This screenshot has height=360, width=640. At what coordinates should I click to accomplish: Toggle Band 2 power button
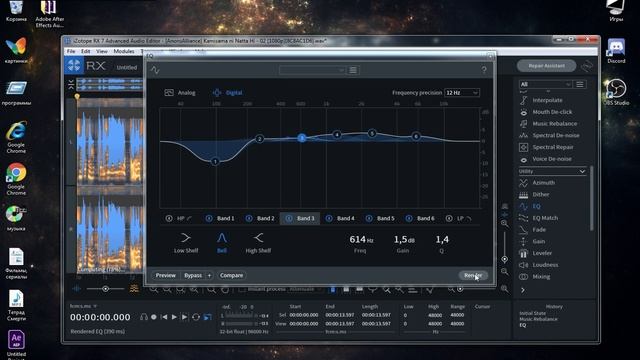coord(249,218)
